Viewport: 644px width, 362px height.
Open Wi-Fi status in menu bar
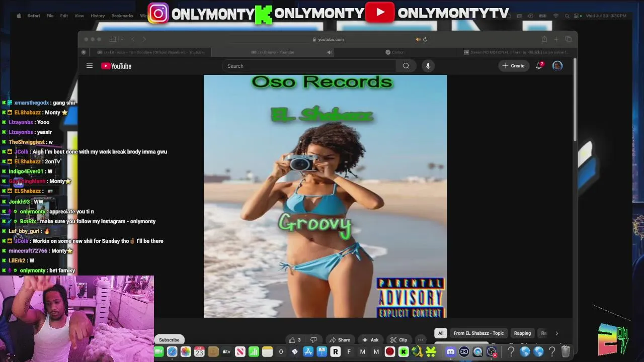(555, 16)
